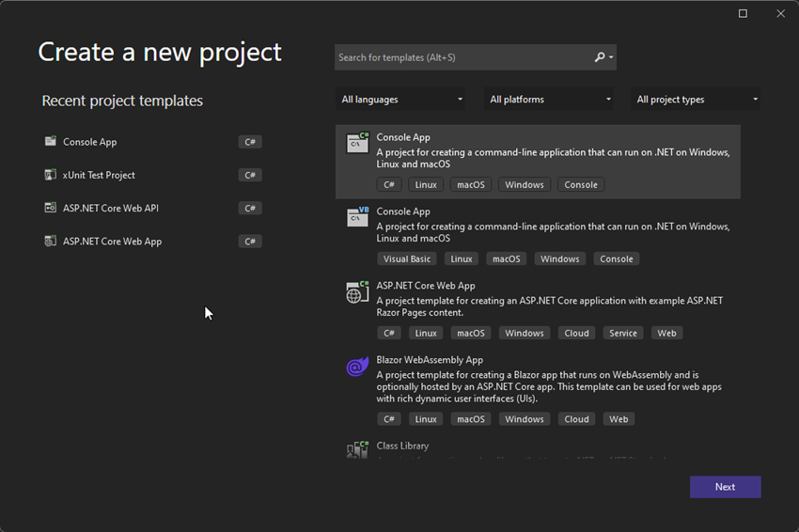Click the Next button
799x532 pixels.
click(725, 487)
